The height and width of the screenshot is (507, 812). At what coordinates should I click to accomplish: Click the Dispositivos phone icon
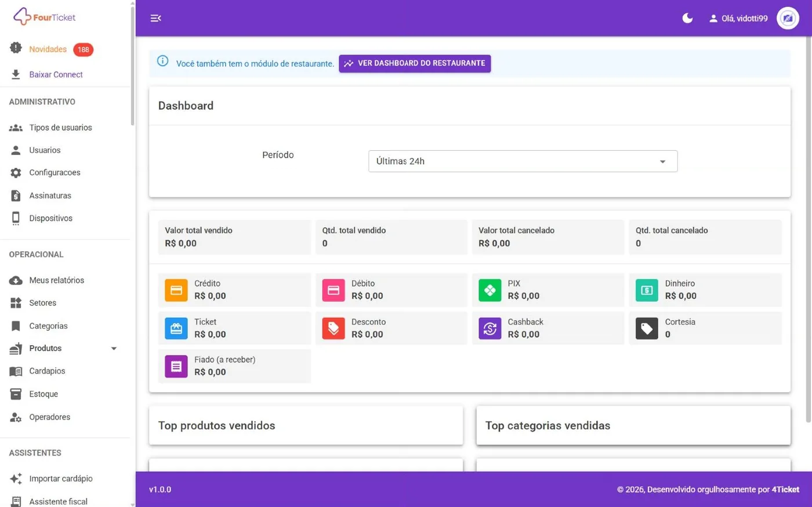click(16, 218)
